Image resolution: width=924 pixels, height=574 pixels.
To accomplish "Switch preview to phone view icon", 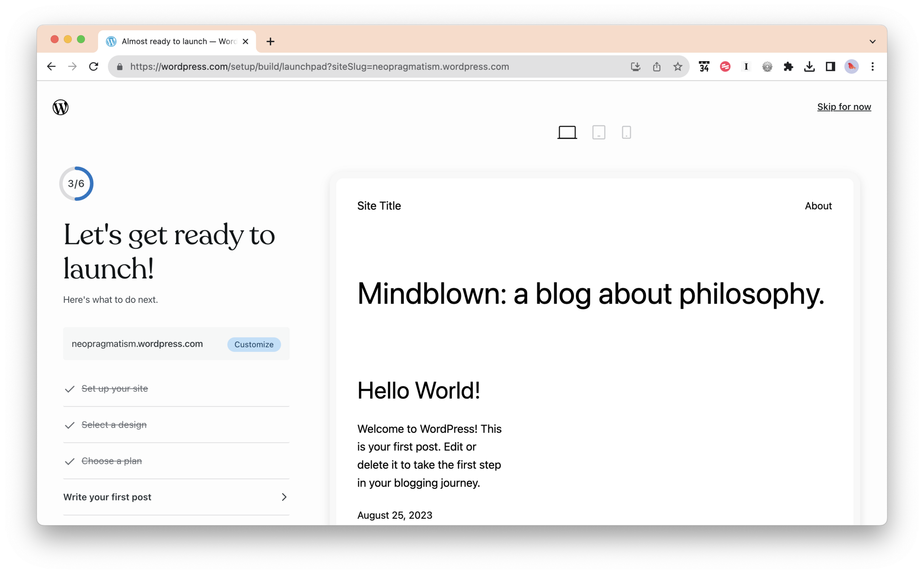I will 626,132.
